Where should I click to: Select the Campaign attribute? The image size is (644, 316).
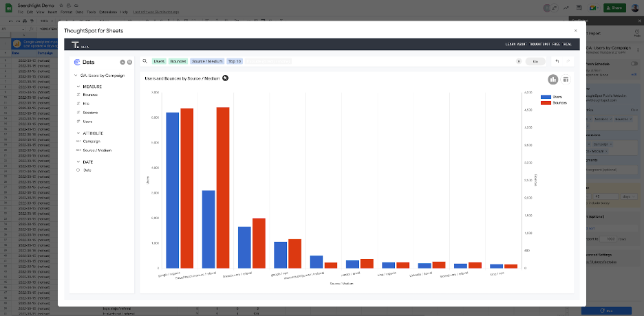tap(92, 142)
